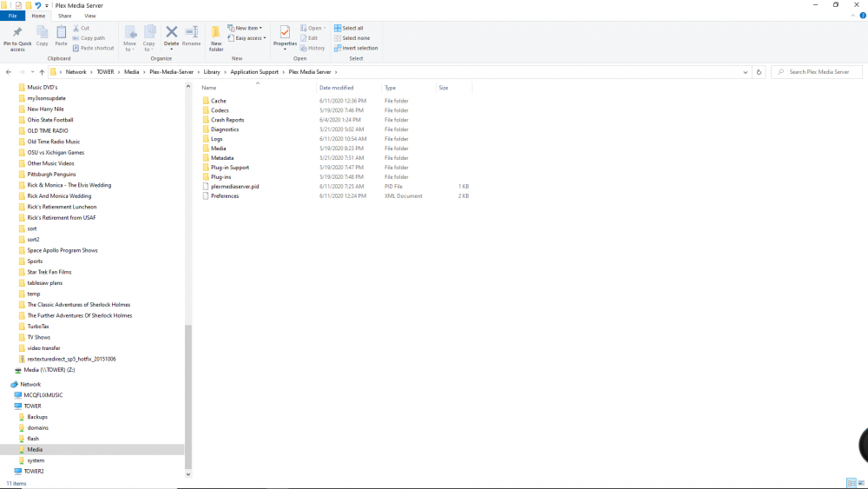
Task: Select the Codecs folder
Action: [x=220, y=110]
